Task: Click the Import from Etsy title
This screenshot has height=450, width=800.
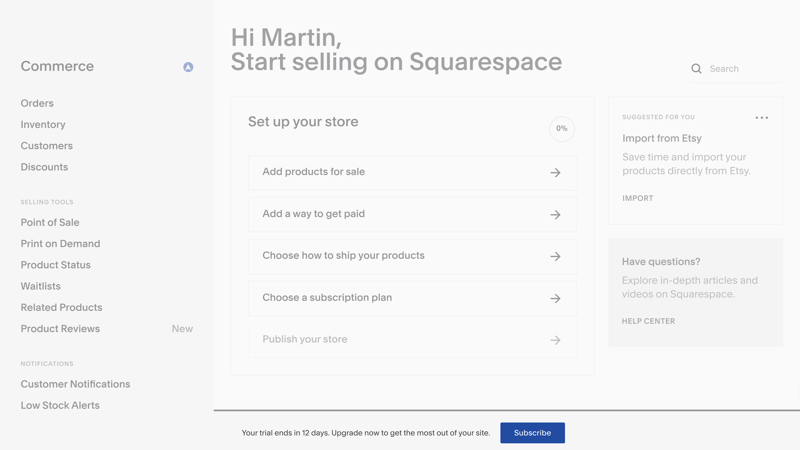Action: pos(662,138)
